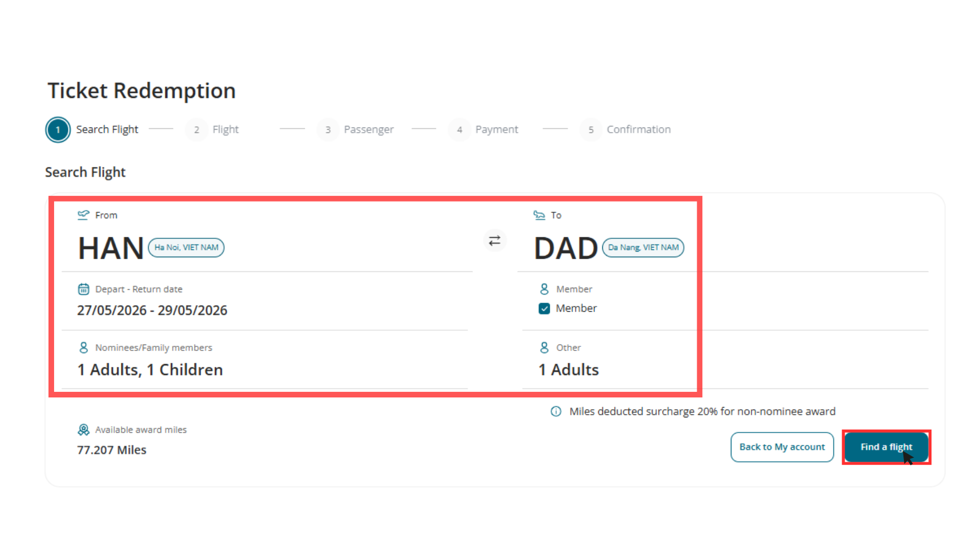The image size is (980, 551).
Task: Click the info icon next to miles surcharge note
Action: 556,411
